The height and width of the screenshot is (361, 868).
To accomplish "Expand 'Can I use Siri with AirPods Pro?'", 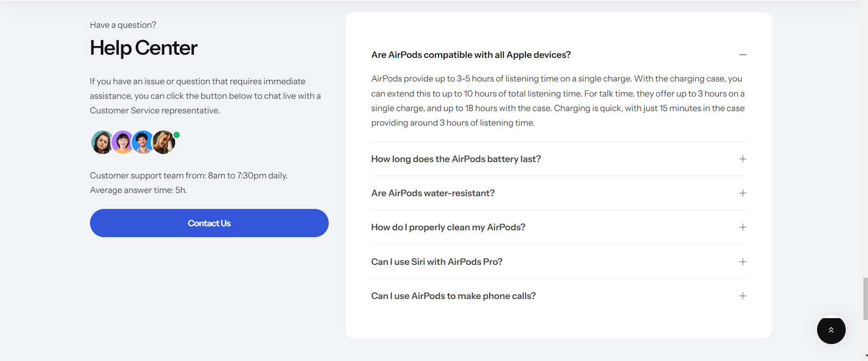I will coord(559,262).
